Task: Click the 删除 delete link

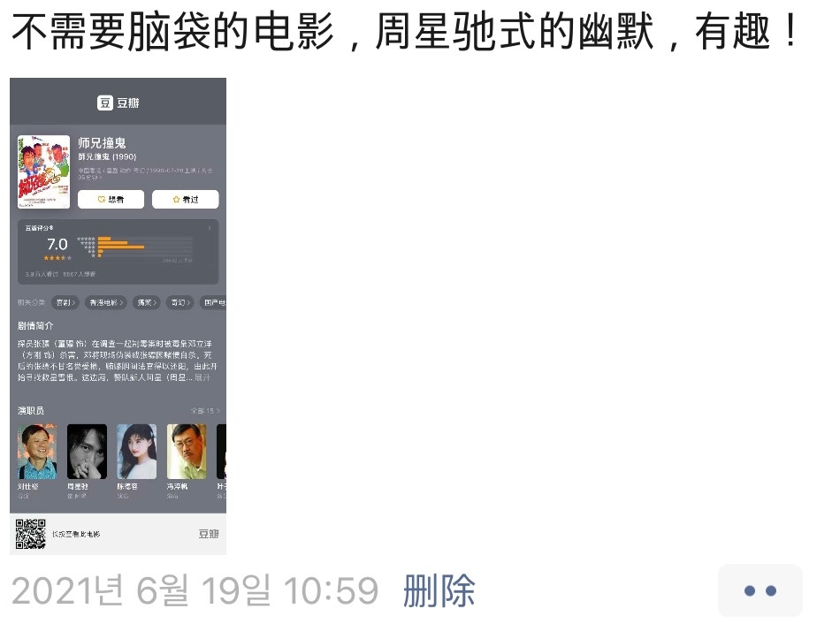Action: 439,590
